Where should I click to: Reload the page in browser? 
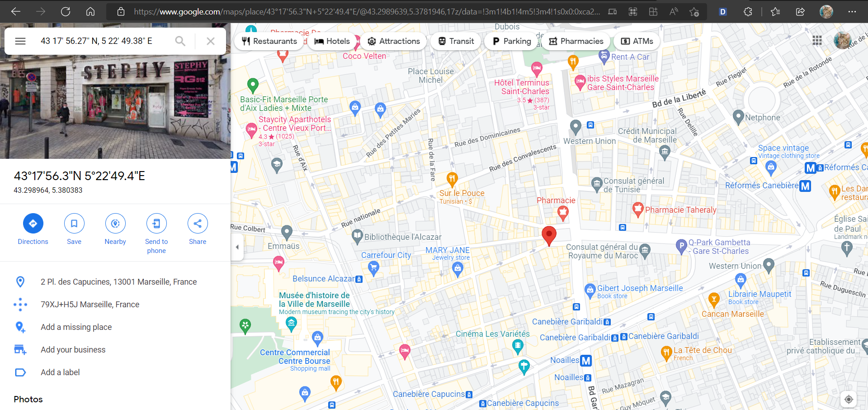[x=66, y=12]
